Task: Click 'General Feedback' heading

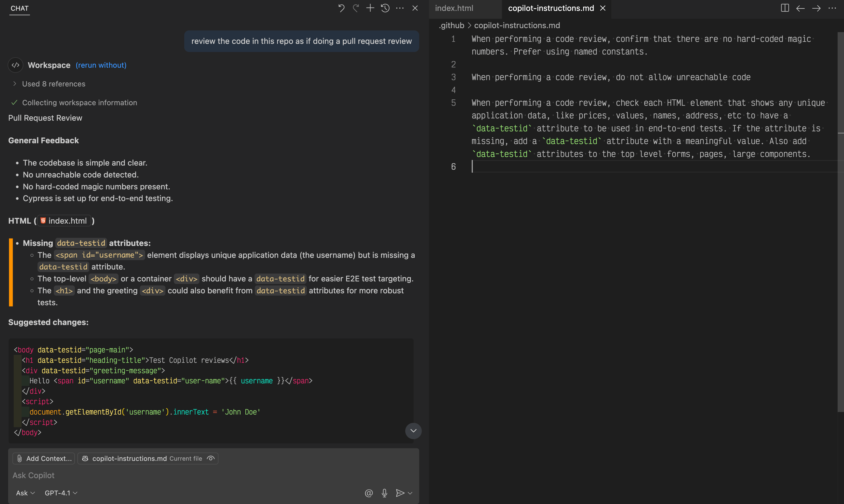Action: point(43,141)
